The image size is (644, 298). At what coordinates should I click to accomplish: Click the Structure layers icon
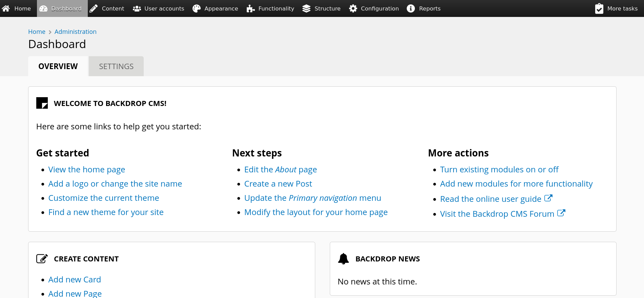(x=306, y=8)
